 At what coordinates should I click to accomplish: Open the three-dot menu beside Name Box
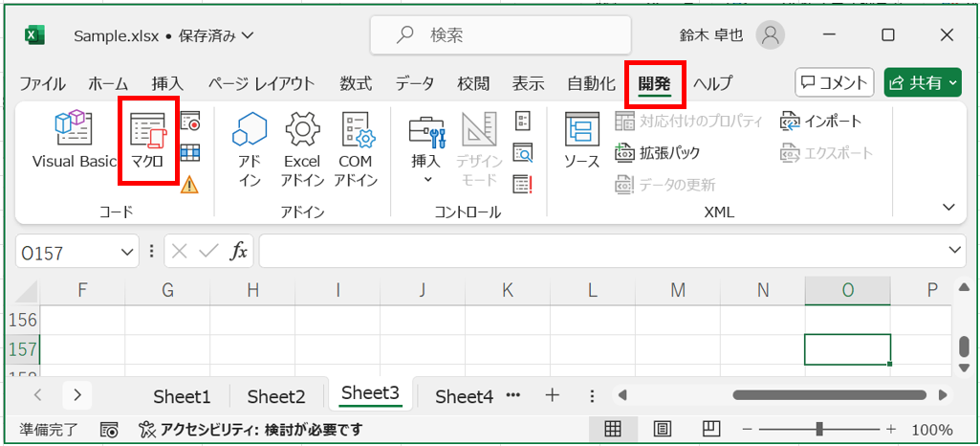click(x=150, y=252)
